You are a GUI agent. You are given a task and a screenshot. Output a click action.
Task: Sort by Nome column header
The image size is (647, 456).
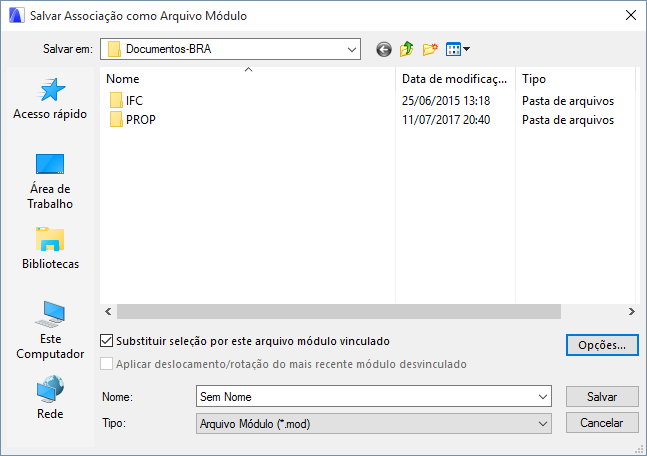coord(248,79)
